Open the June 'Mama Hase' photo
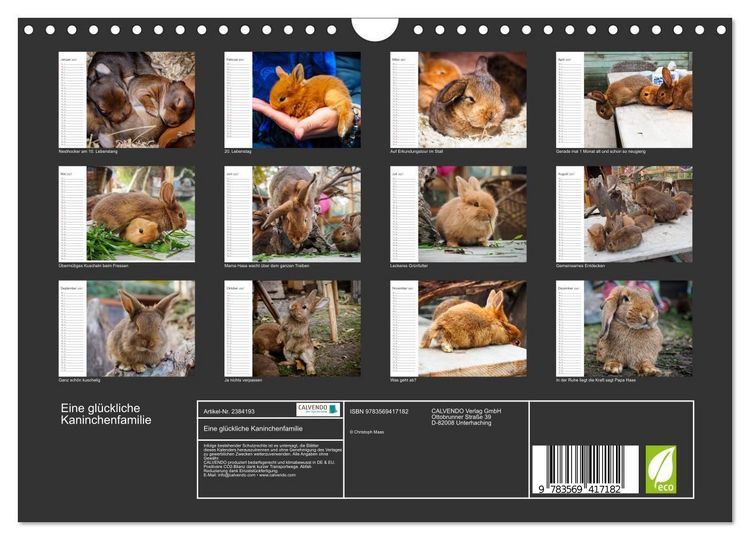Image resolution: width=750 pixels, height=540 pixels. tap(307, 214)
